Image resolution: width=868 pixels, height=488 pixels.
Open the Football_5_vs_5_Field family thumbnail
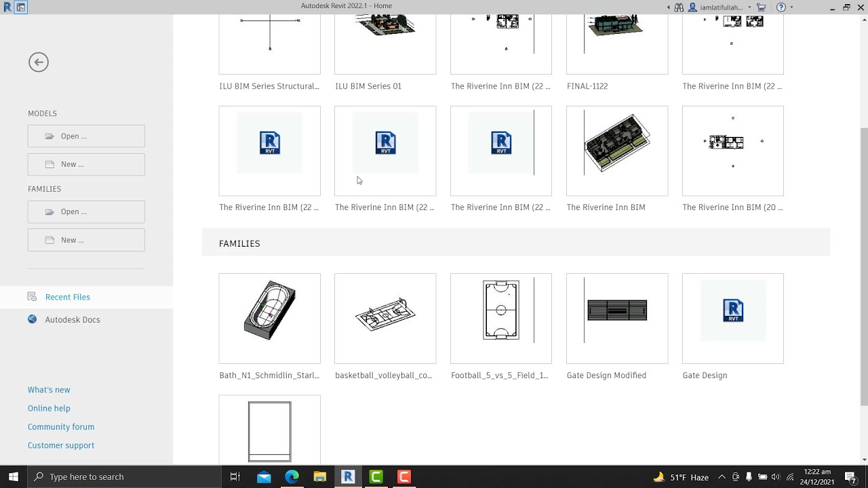[x=501, y=319]
